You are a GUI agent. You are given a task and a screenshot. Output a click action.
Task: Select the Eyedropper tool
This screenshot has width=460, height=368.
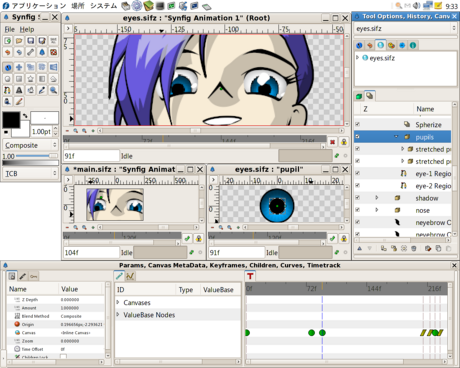[42, 90]
